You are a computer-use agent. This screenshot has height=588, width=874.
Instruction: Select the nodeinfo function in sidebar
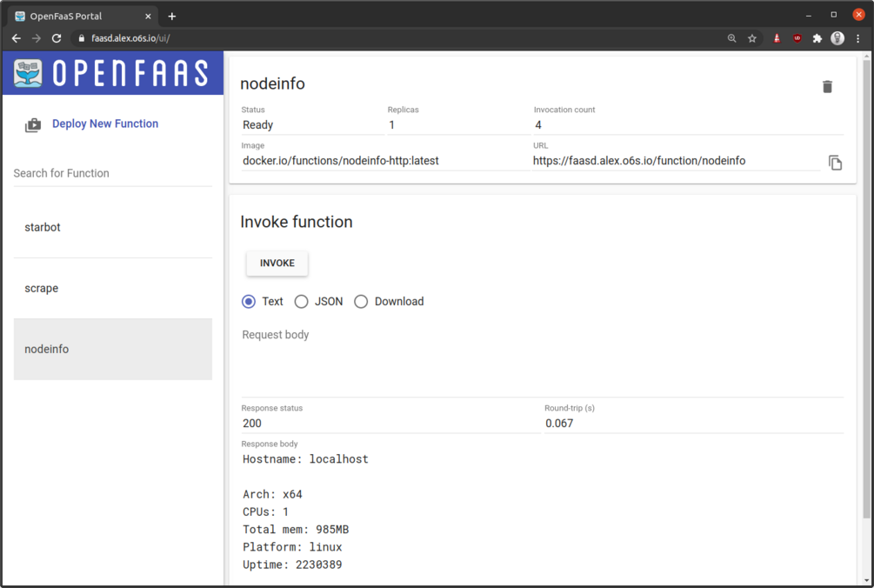pos(112,349)
